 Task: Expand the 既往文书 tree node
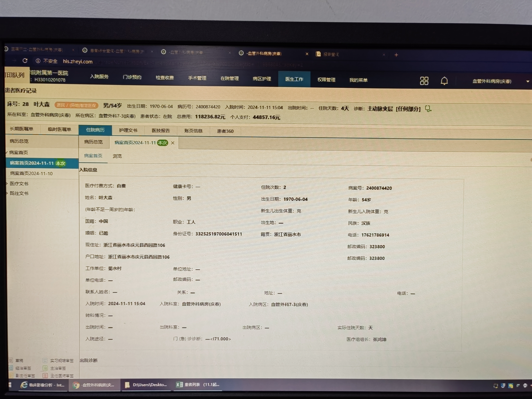click(7, 193)
